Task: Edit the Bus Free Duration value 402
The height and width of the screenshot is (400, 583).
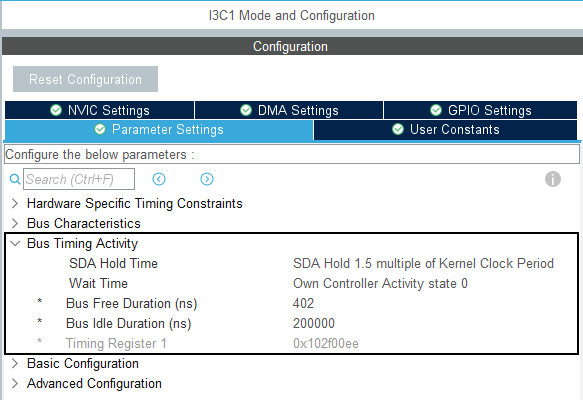Action: pos(303,304)
